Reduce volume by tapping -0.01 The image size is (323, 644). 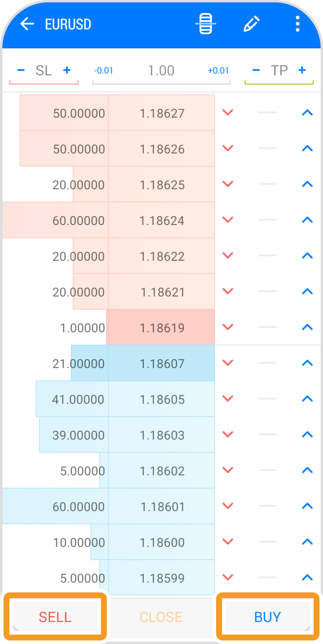click(x=103, y=71)
